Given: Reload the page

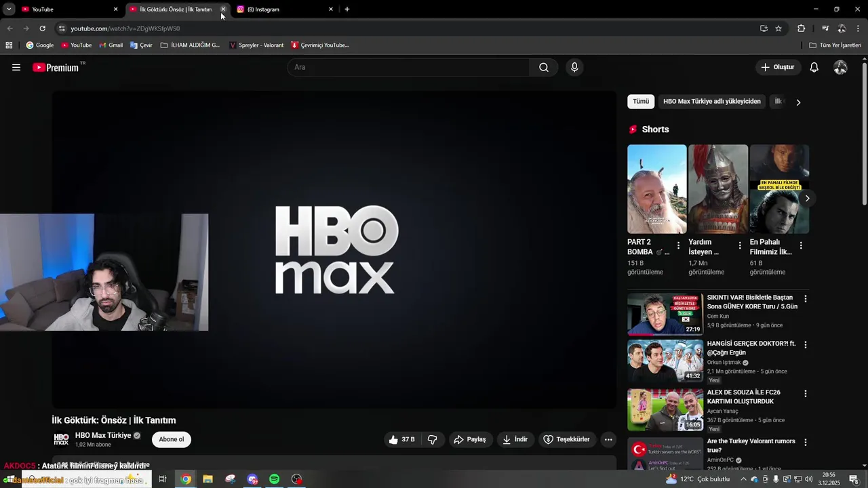Looking at the screenshot, I should pos(42,28).
